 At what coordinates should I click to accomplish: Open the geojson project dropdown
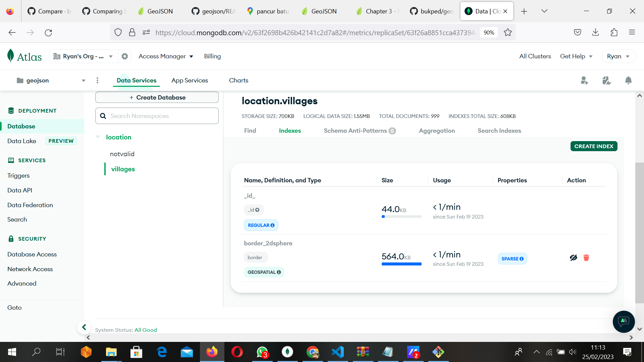(x=84, y=80)
